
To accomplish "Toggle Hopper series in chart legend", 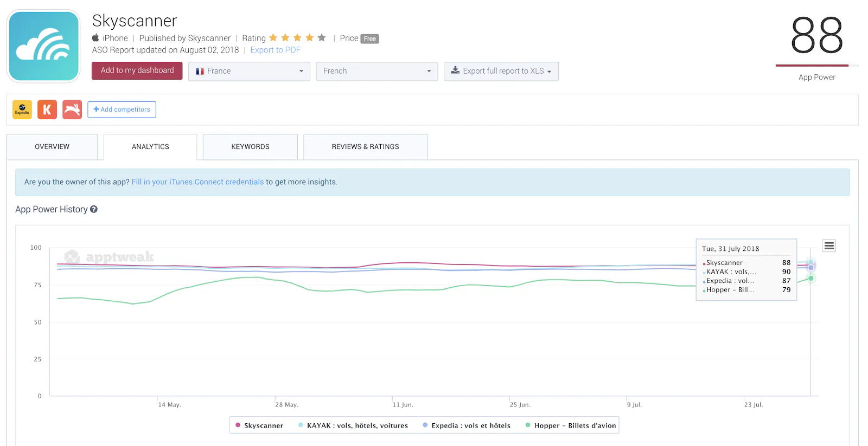I will pyautogui.click(x=571, y=425).
